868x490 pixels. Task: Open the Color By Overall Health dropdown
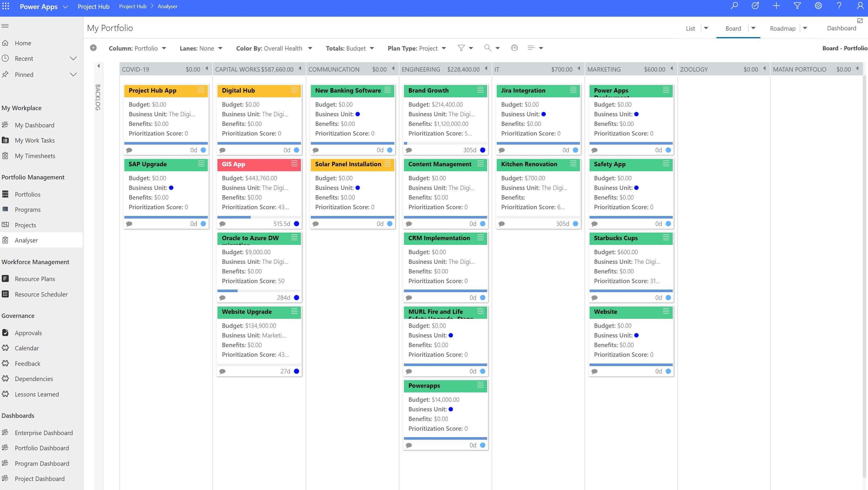[311, 48]
